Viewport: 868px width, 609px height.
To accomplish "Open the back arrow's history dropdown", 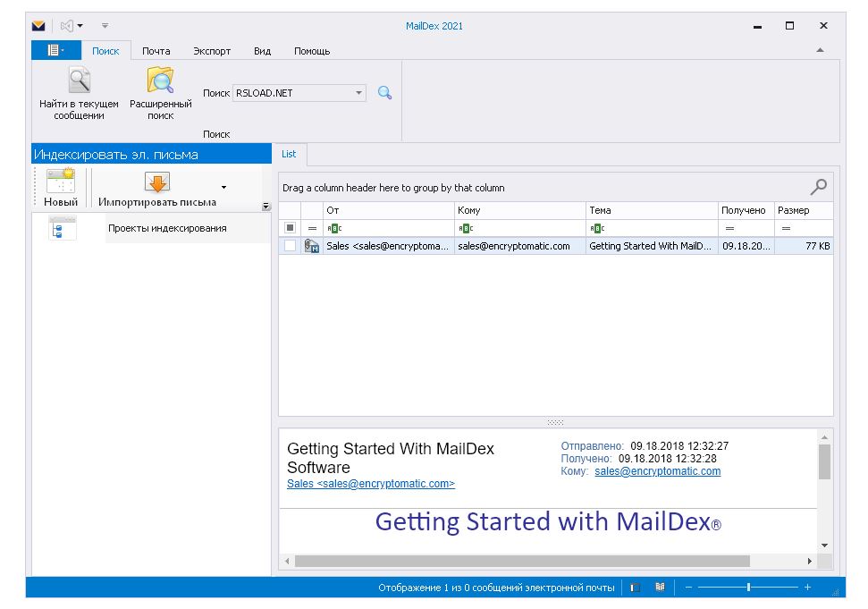I will (80, 25).
